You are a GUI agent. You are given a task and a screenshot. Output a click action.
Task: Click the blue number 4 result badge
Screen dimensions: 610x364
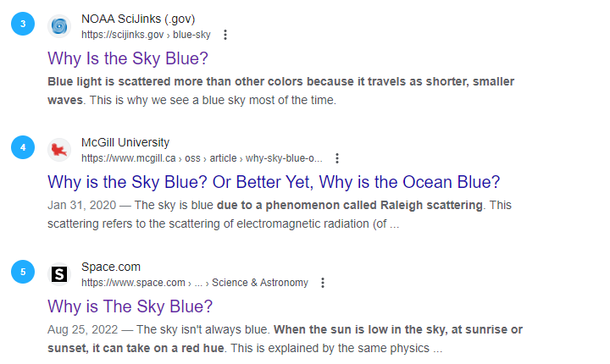[x=23, y=147]
